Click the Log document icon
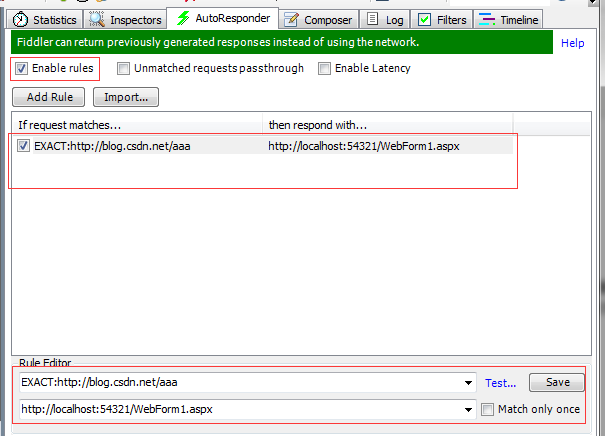Image resolution: width=605 pixels, height=436 pixels. click(371, 19)
